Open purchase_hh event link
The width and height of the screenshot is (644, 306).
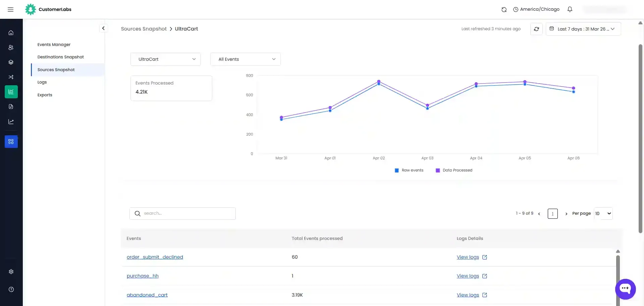click(143, 276)
